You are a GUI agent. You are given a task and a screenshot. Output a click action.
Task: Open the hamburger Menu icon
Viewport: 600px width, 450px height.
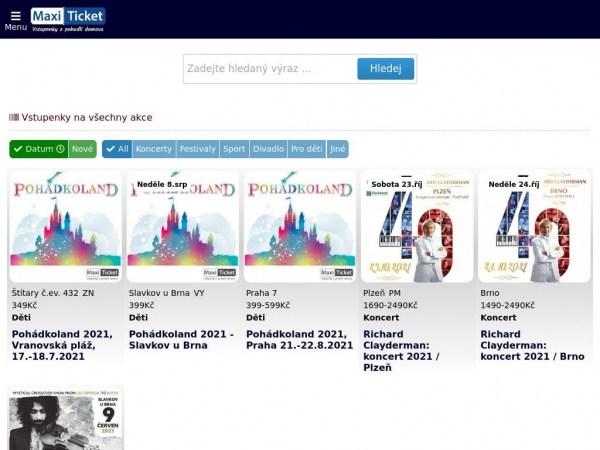[16, 16]
